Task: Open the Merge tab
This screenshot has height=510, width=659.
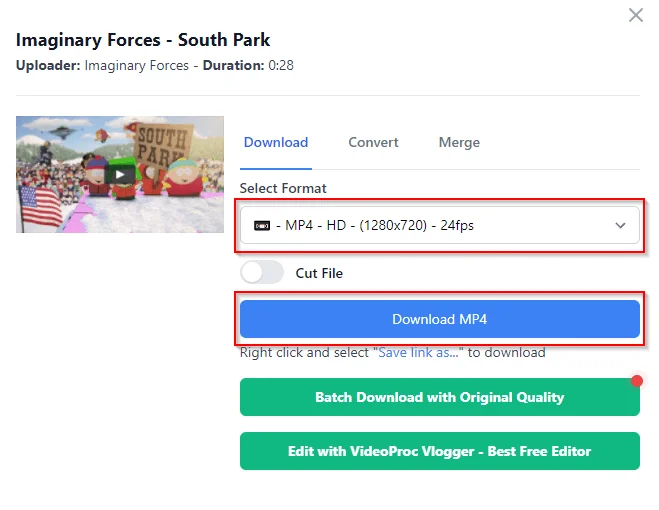Action: (459, 143)
